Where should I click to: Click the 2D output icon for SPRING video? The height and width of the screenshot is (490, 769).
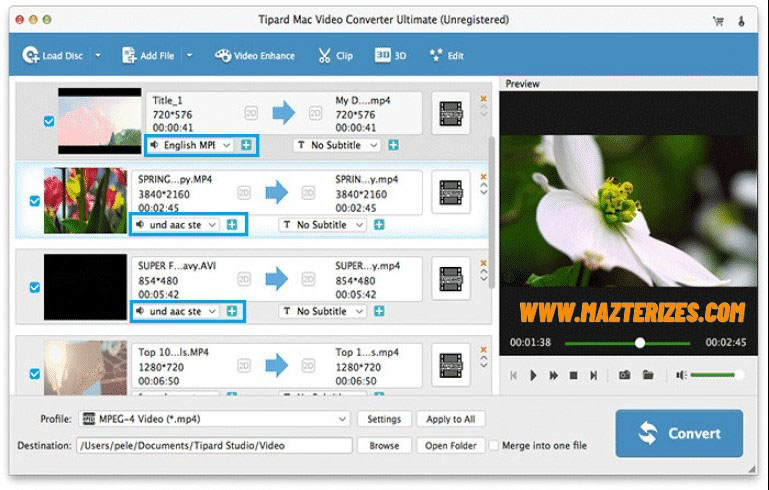click(x=308, y=192)
